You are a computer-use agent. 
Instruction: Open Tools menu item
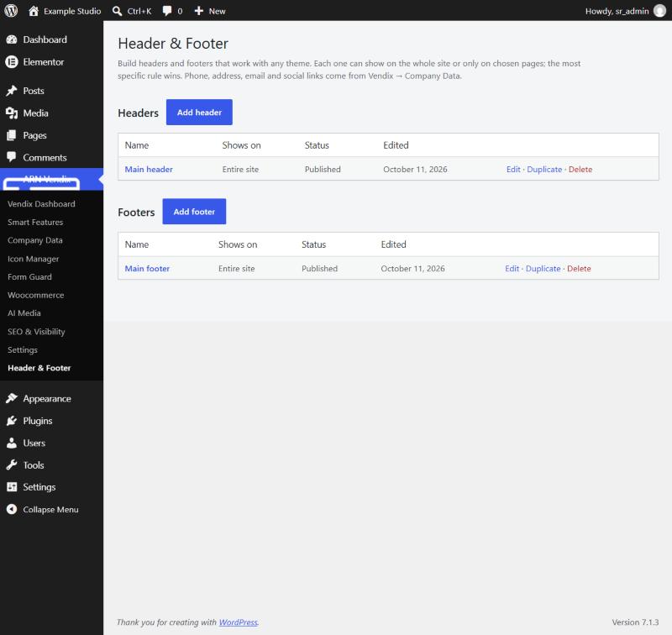coord(34,464)
